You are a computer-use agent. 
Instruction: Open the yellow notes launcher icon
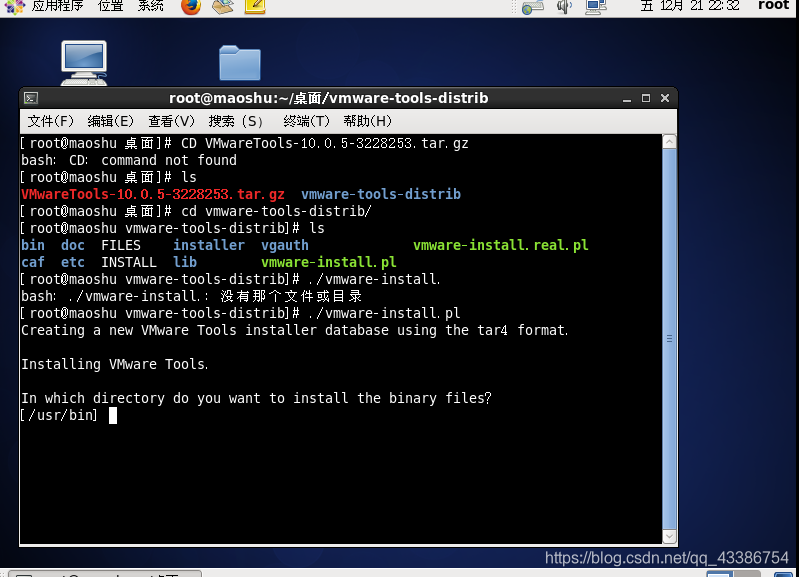point(255,6)
